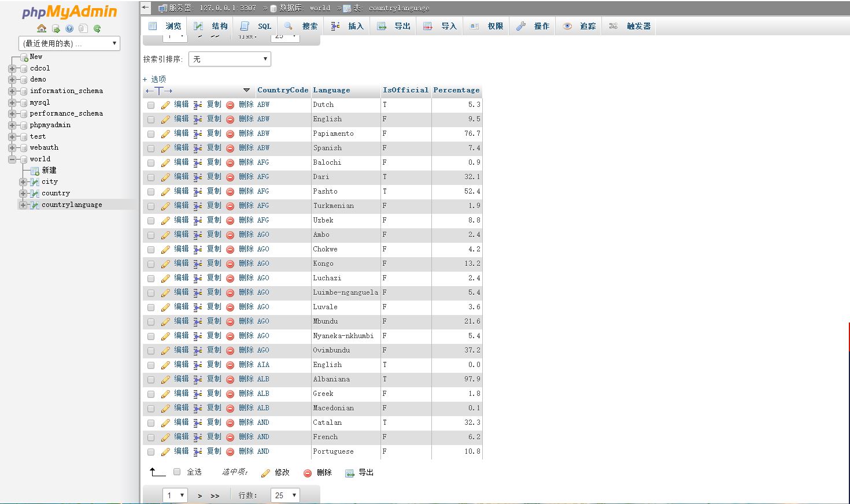Check the box for the French row
The image size is (850, 504).
pyautogui.click(x=151, y=438)
